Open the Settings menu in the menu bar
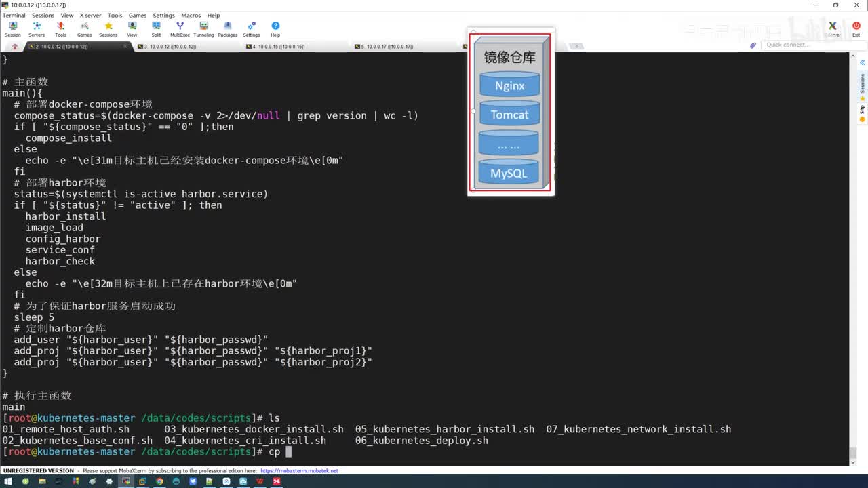Screen dimensions: 868x488 click(163, 15)
